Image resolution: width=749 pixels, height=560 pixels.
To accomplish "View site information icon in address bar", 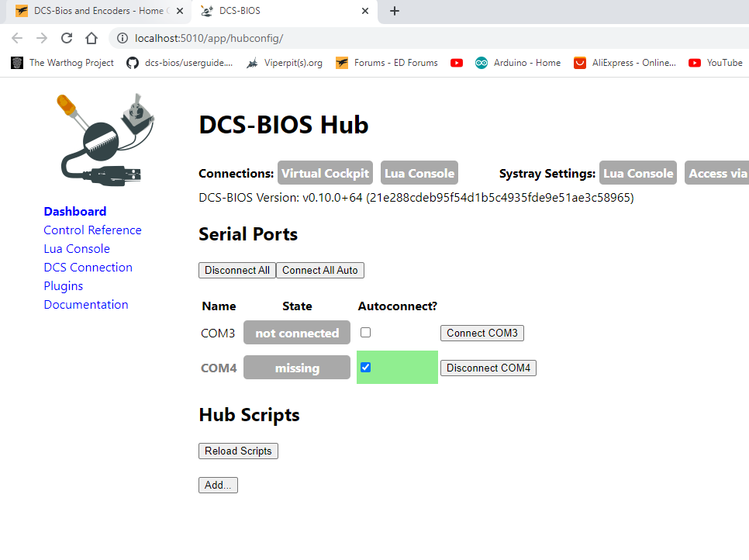I will click(123, 38).
